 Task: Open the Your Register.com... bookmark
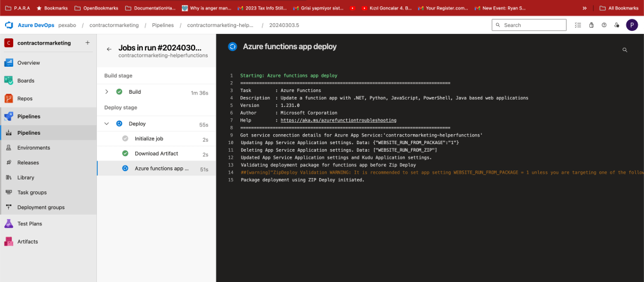pos(443,8)
